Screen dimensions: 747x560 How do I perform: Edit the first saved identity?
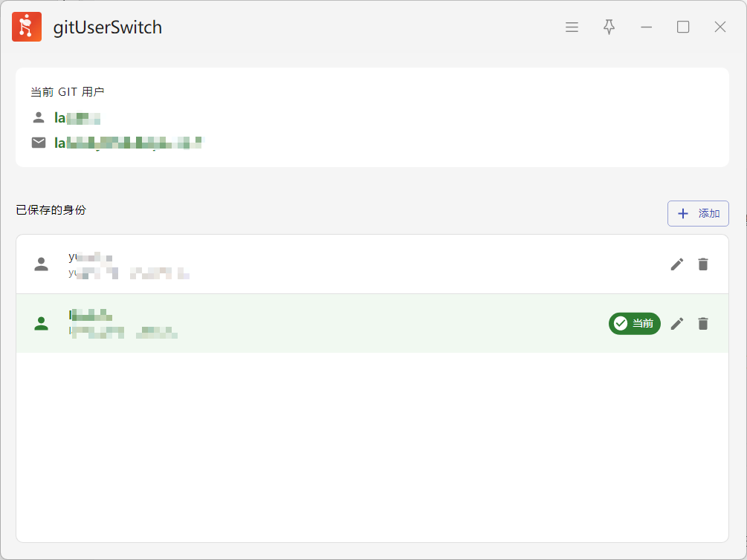677,264
